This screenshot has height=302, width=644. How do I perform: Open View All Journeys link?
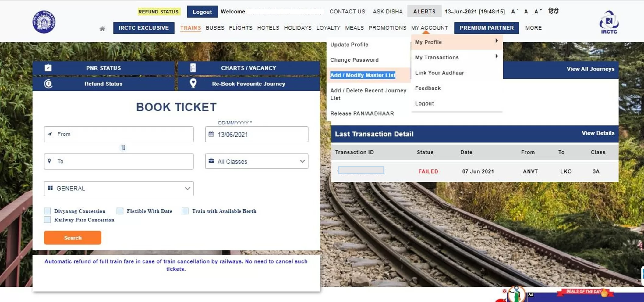click(x=590, y=69)
